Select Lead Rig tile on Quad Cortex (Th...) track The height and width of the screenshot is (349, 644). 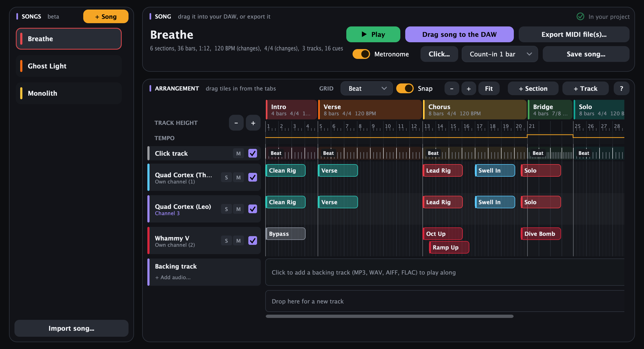tap(443, 170)
